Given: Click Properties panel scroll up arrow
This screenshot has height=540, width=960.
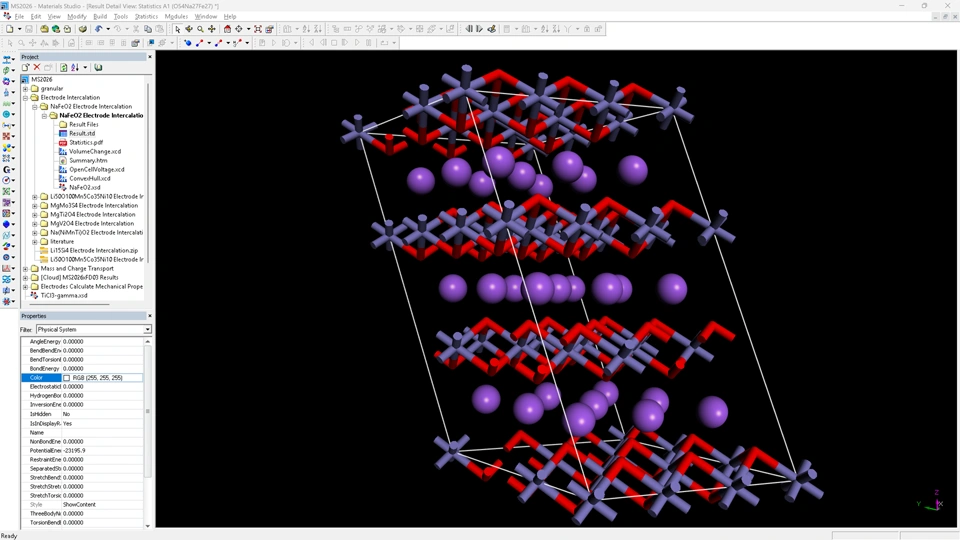Looking at the screenshot, I should click(148, 342).
